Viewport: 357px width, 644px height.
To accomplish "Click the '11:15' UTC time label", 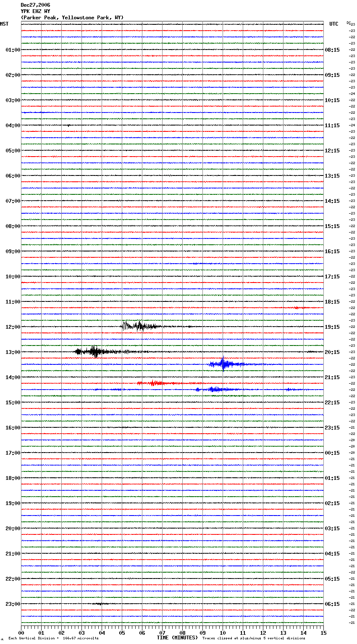I will 332,126.
